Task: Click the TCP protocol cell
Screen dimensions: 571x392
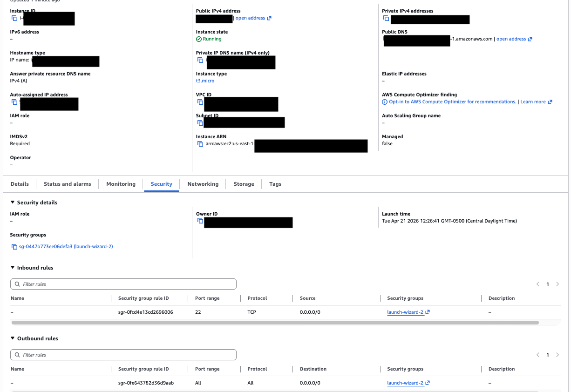Action: 252,312
